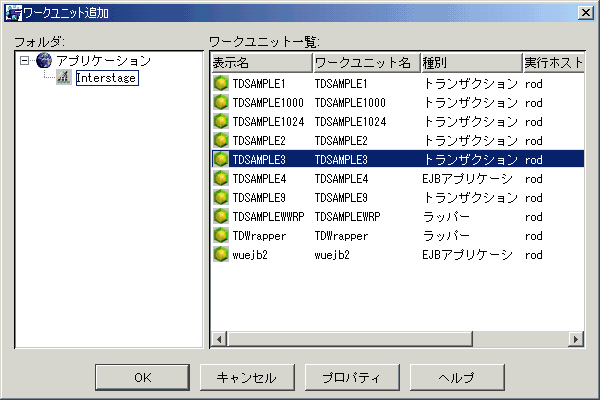Click the TDSAMPLE9 work unit icon
600x400 pixels.
point(221,198)
